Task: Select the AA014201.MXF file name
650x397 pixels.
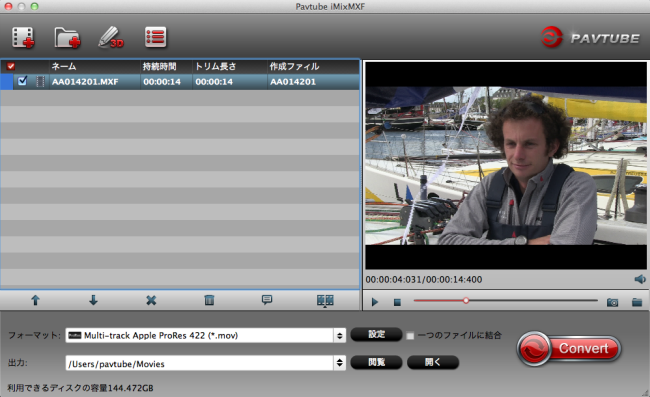Action: (85, 82)
